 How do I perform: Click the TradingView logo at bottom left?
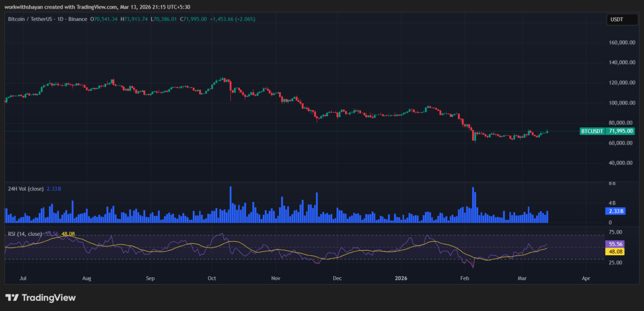tap(40, 297)
